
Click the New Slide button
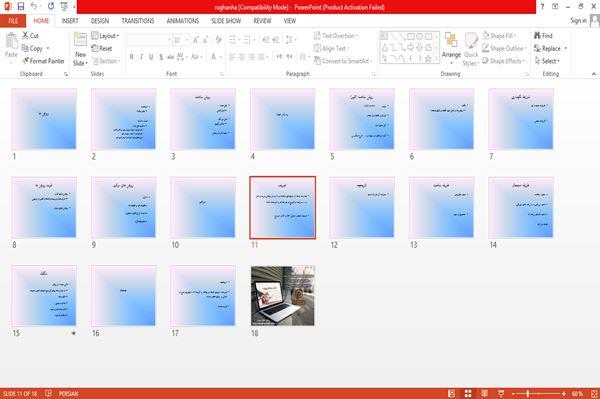coord(80,50)
